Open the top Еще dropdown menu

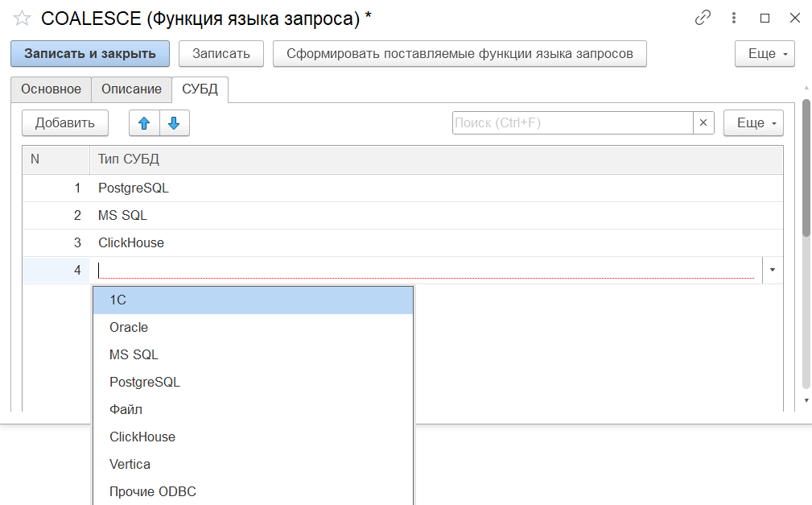pyautogui.click(x=765, y=54)
